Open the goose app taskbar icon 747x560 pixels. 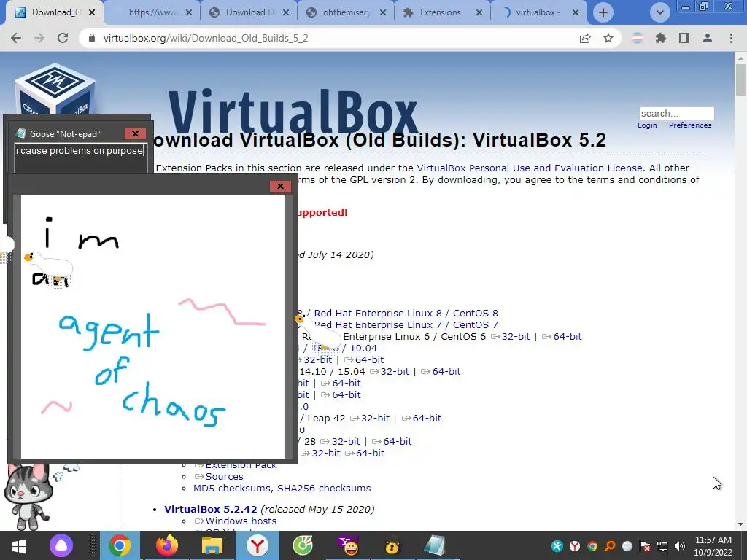(392, 545)
